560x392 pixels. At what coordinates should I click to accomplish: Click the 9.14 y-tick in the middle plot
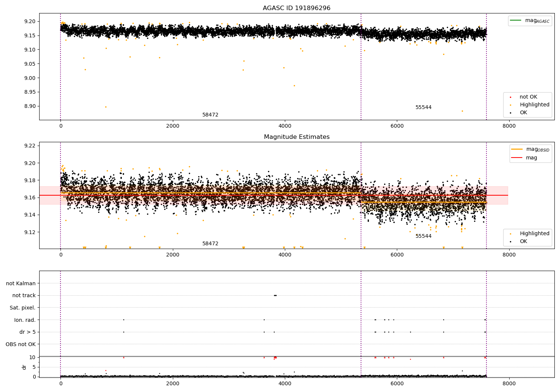(29, 215)
